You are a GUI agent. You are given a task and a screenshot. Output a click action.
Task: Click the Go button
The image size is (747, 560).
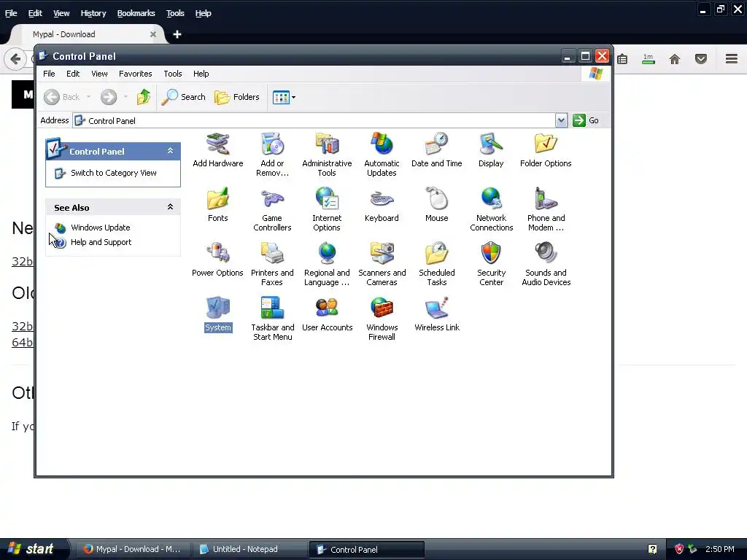coord(586,120)
